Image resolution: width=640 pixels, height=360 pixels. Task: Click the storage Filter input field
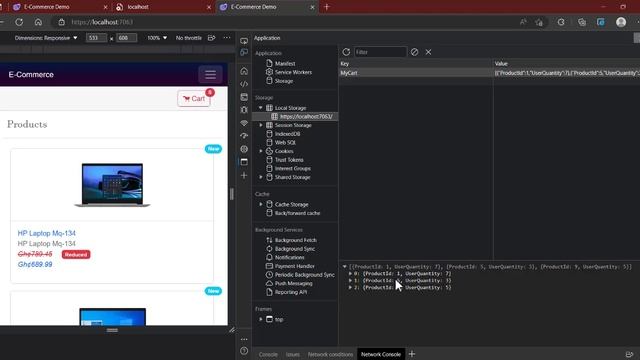coord(380,52)
